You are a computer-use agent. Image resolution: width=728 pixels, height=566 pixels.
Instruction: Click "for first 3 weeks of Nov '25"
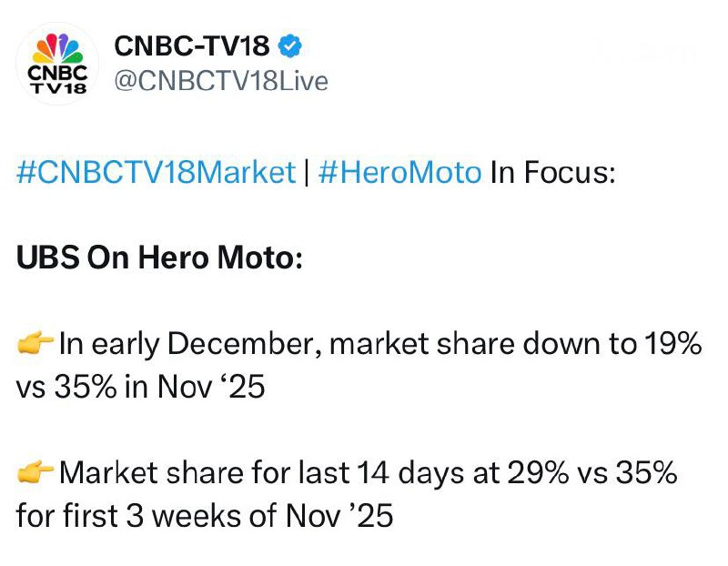coord(205,517)
